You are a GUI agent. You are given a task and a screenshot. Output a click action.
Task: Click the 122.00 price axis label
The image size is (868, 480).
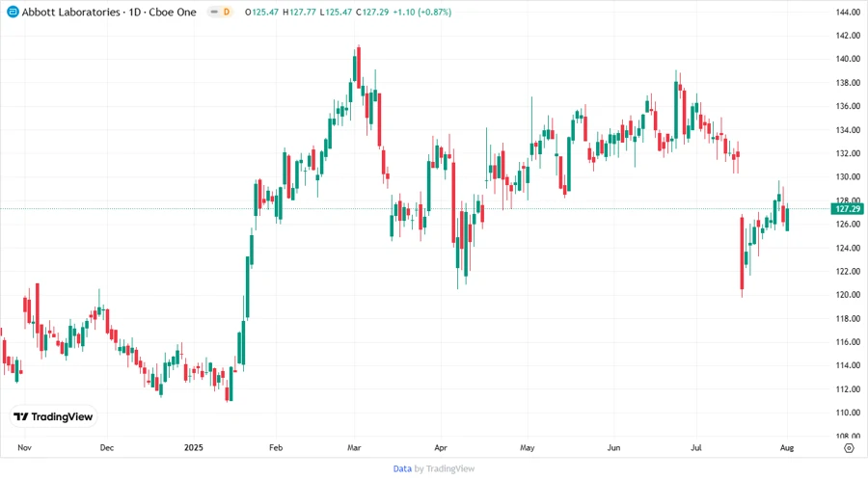pyautogui.click(x=848, y=271)
